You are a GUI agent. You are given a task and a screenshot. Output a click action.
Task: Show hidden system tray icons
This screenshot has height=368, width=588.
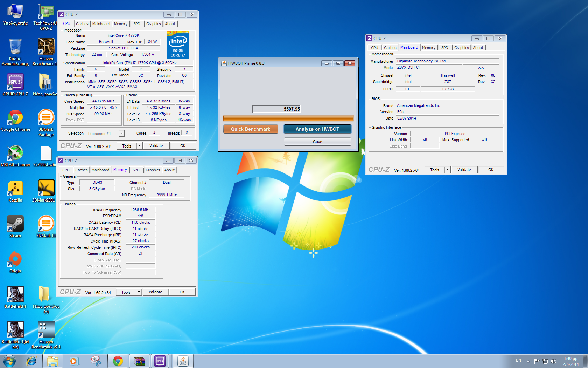(x=528, y=361)
